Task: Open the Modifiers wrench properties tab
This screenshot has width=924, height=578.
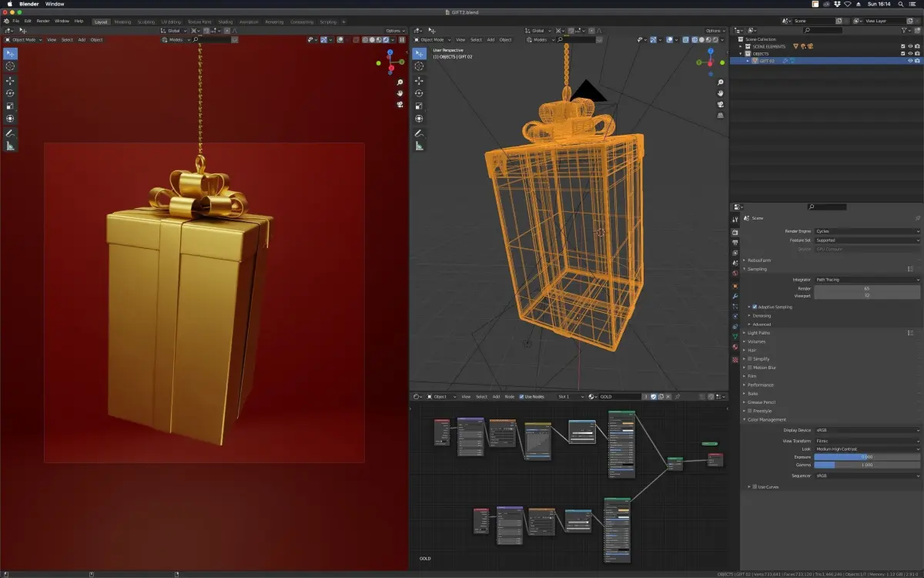Action: click(x=735, y=296)
